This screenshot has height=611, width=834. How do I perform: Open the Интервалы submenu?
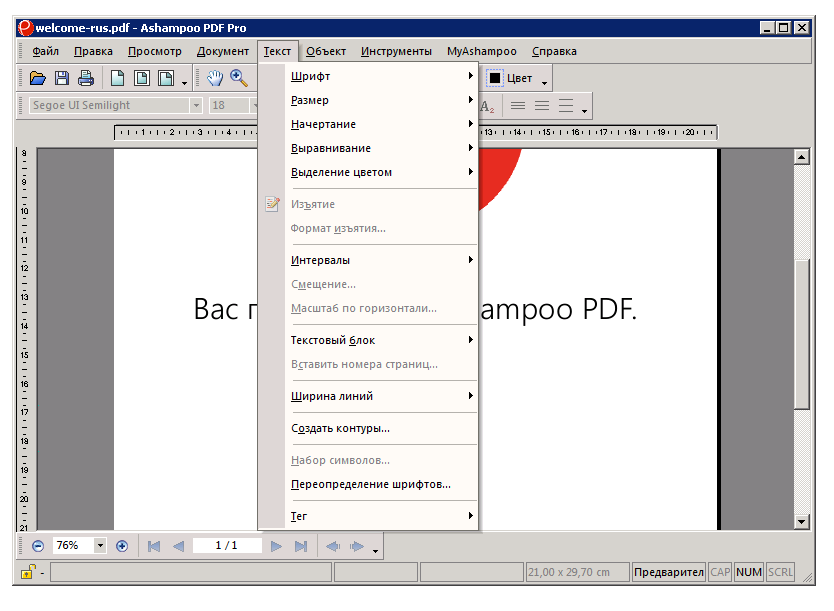[x=381, y=260]
